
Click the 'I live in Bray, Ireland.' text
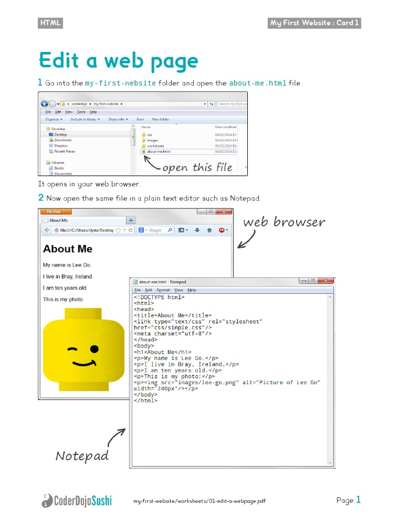[x=68, y=276]
